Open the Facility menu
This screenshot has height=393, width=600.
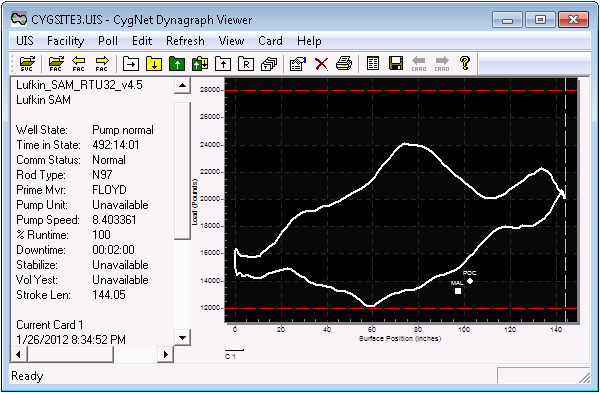point(65,41)
